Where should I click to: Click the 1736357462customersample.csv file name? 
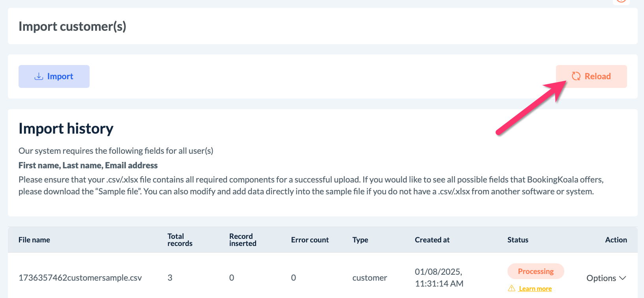point(80,278)
